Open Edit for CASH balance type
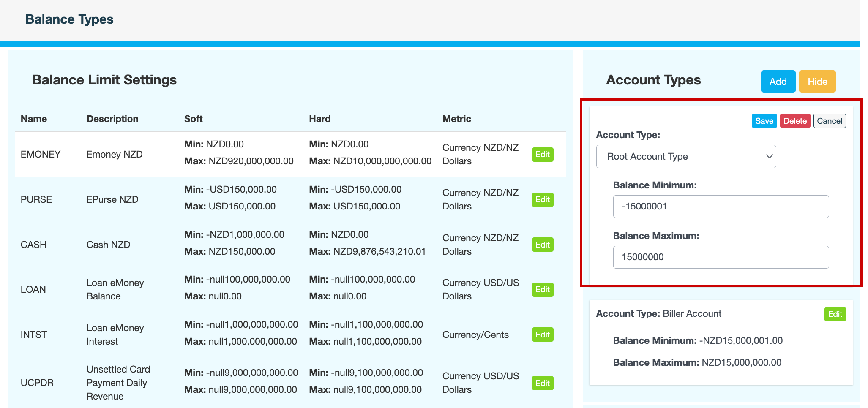This screenshot has width=868, height=408. coord(542,245)
